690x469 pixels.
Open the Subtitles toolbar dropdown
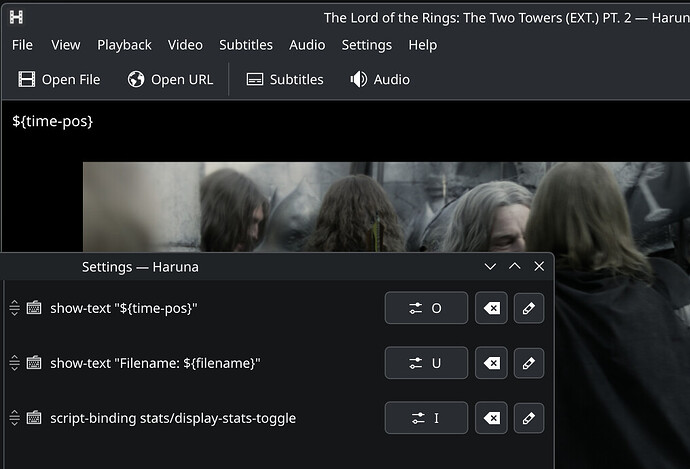(x=285, y=79)
